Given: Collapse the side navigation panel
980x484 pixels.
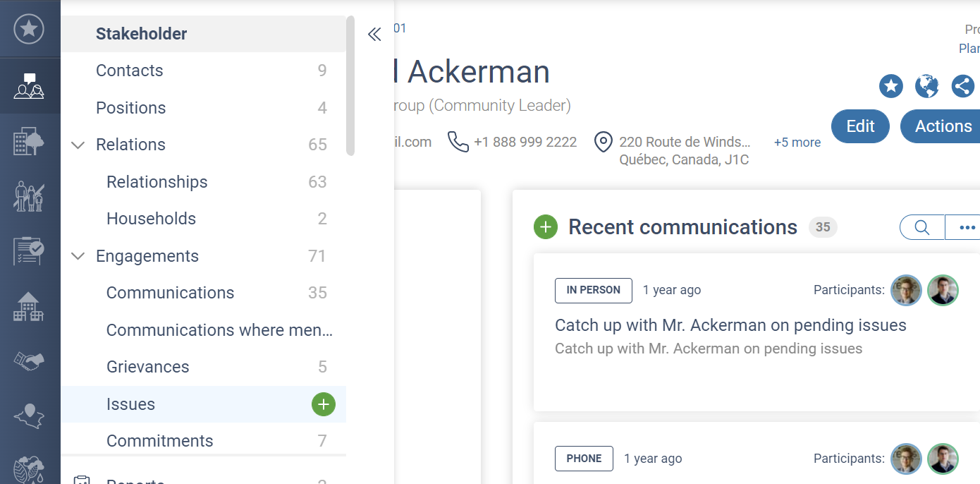Looking at the screenshot, I should 374,34.
